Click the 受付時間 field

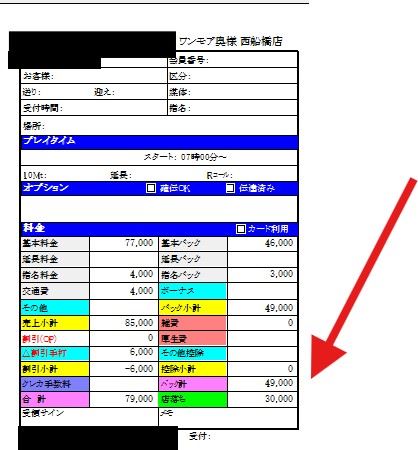pyautogui.click(x=94, y=108)
